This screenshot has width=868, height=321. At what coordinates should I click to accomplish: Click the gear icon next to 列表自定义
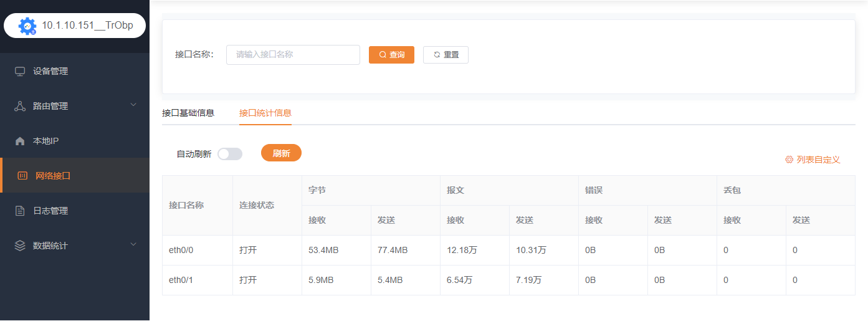(x=789, y=160)
